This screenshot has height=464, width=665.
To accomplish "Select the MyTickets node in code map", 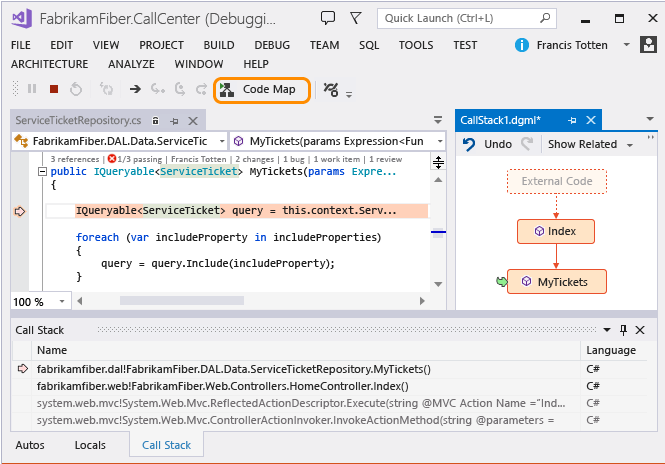I will pos(556,282).
